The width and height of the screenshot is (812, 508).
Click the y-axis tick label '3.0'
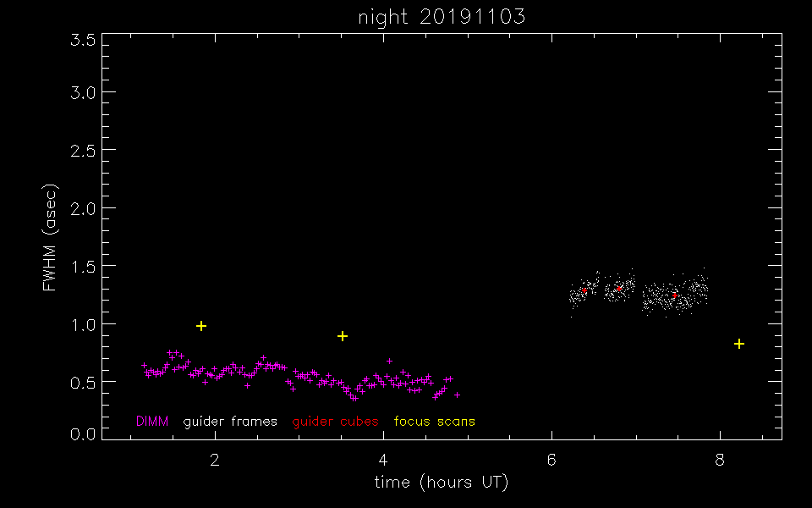click(83, 93)
